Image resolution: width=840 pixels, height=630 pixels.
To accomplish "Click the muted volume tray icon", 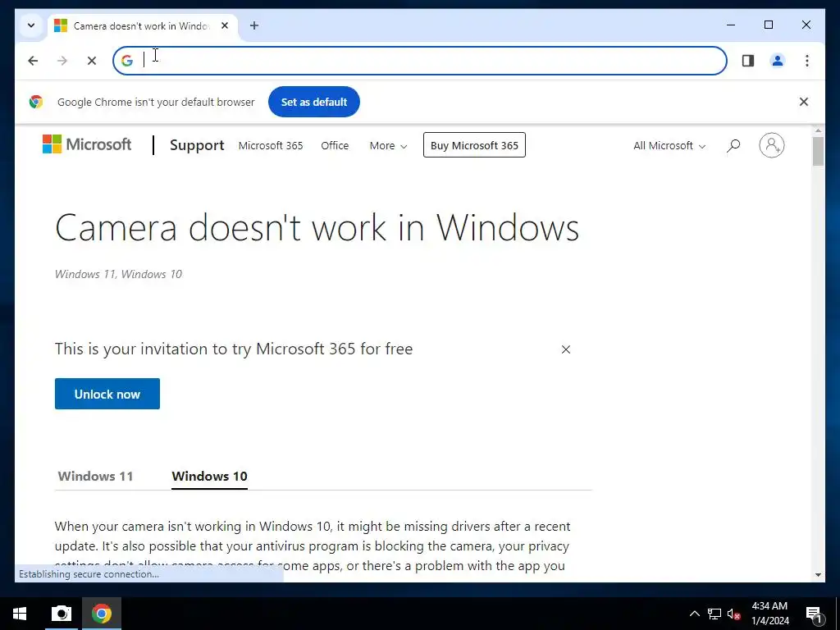I will [x=734, y=614].
